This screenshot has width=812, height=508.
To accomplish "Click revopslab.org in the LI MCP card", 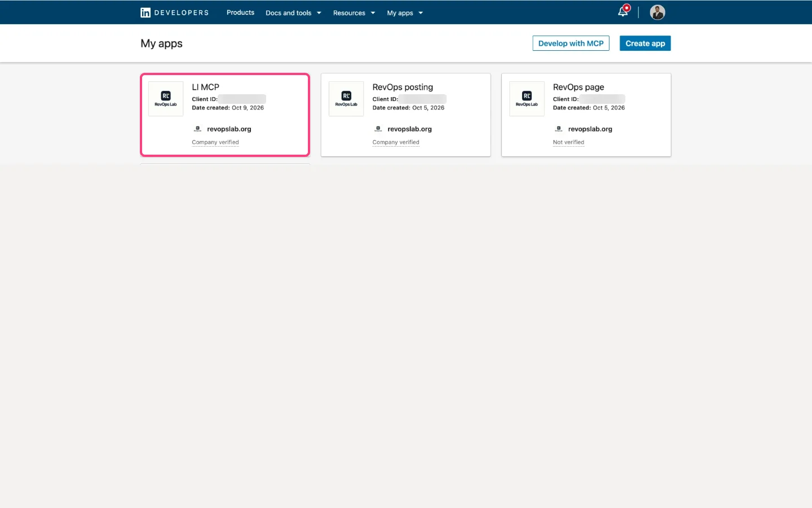I will coord(229,129).
